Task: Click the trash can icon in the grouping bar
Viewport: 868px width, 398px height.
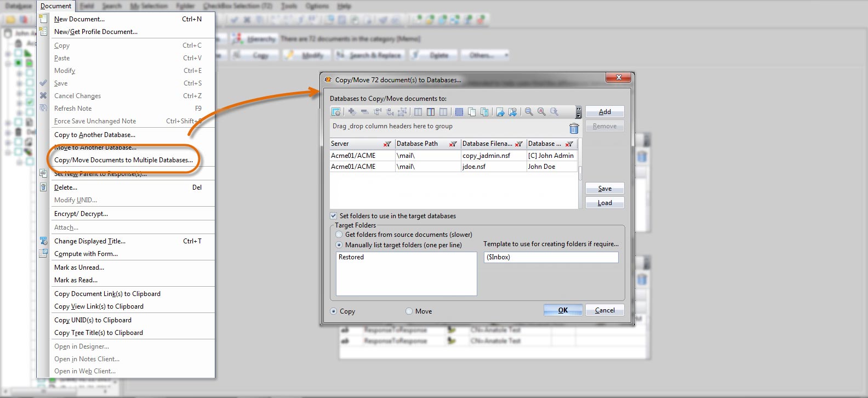Action: tap(574, 128)
